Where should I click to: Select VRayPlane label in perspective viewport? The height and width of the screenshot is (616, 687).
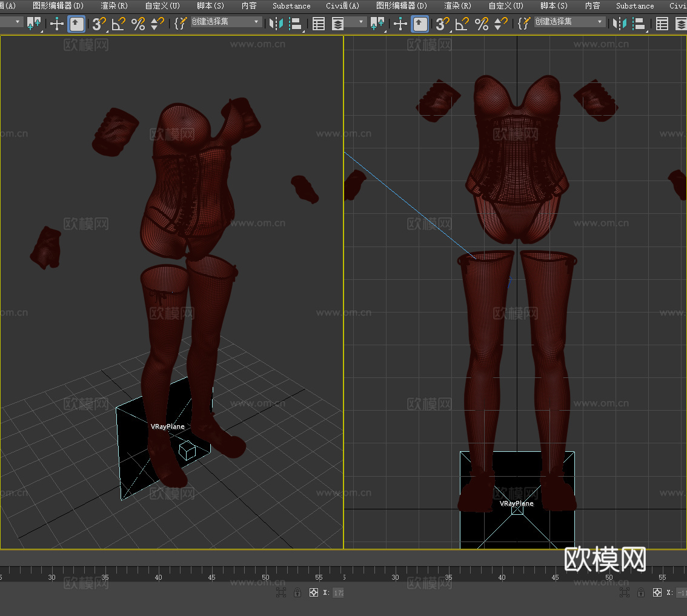pyautogui.click(x=167, y=426)
